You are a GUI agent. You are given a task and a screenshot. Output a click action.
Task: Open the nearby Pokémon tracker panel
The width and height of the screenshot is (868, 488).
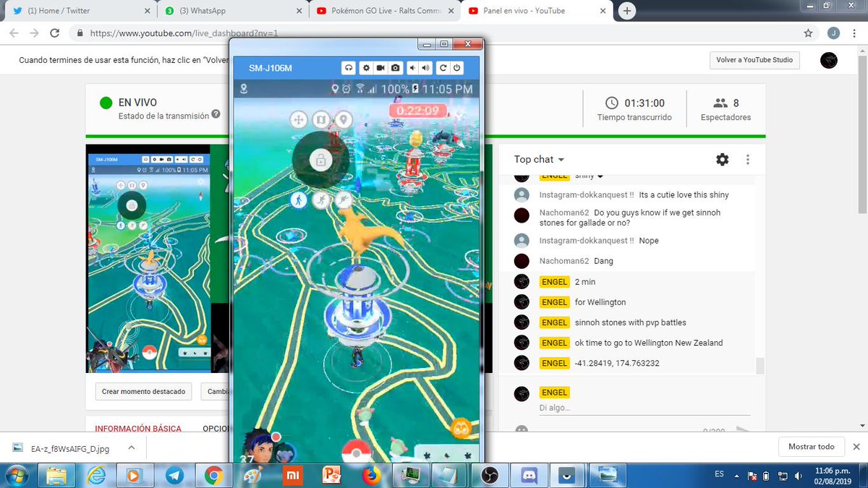[x=447, y=455]
